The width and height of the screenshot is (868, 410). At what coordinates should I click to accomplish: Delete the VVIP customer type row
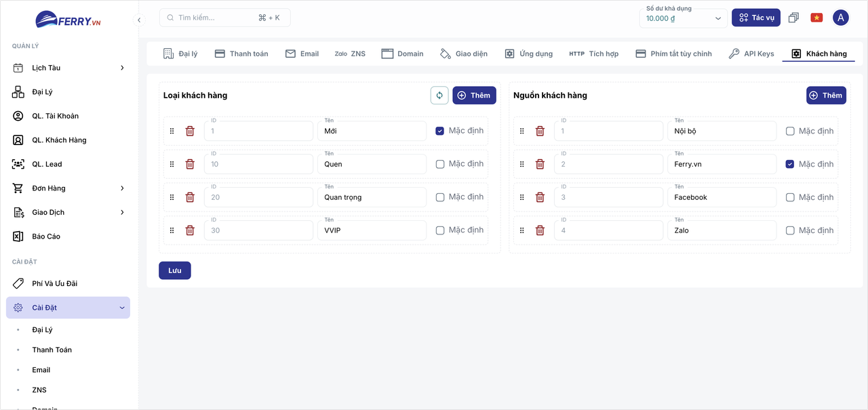[x=190, y=230]
